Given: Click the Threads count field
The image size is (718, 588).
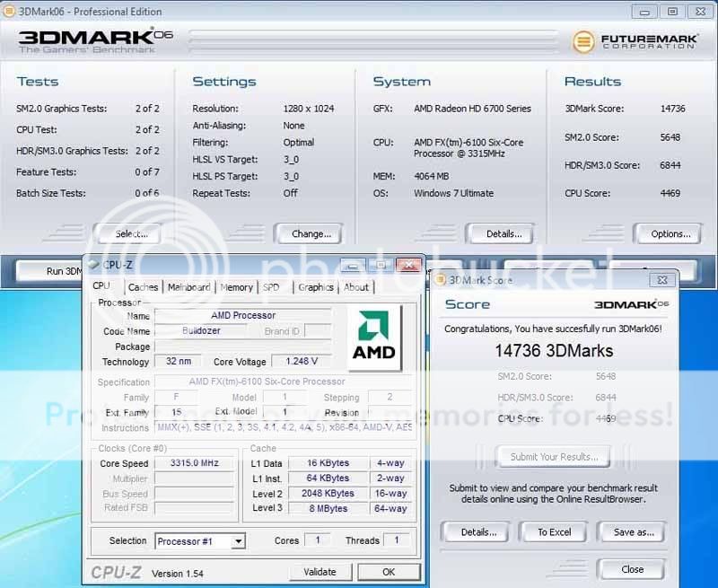Looking at the screenshot, I should [397, 540].
